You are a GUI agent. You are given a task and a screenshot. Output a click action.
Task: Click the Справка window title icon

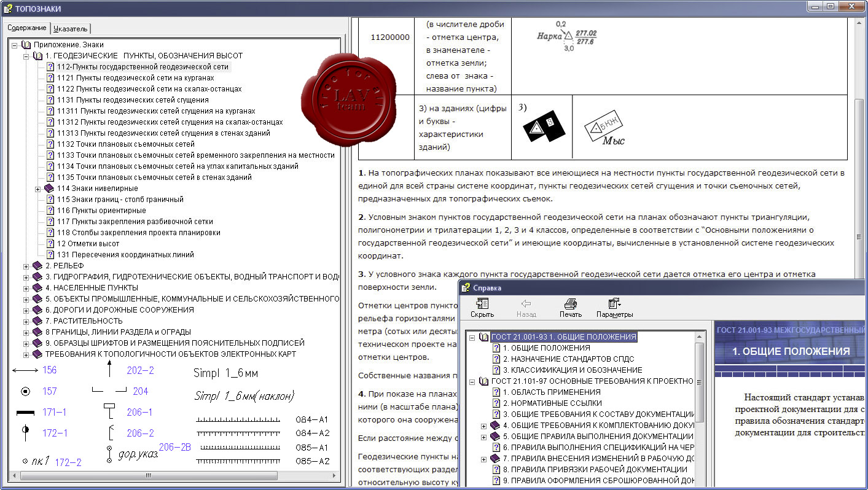coord(466,287)
